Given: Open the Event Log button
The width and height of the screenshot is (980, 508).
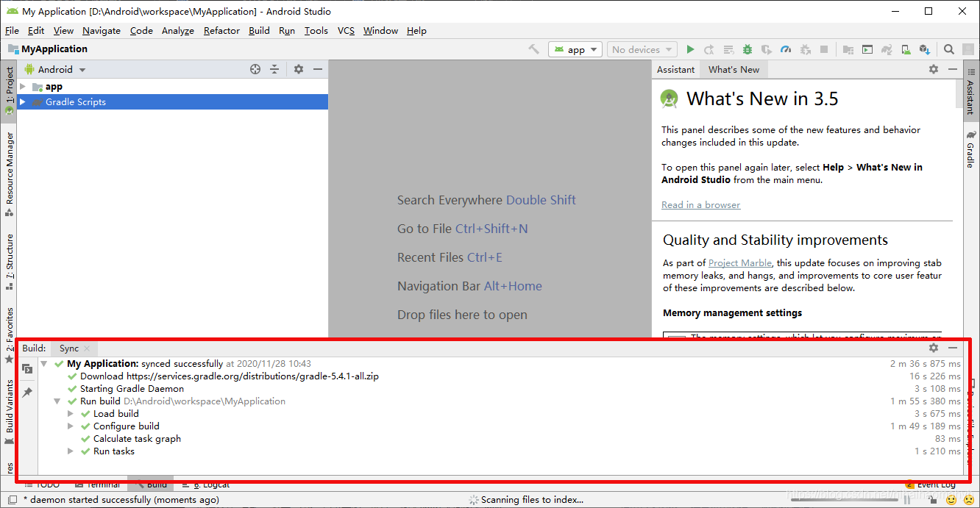Looking at the screenshot, I should coord(931,484).
